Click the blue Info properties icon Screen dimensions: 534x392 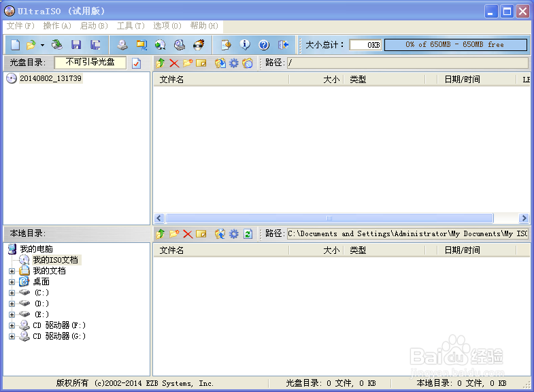pos(245,45)
